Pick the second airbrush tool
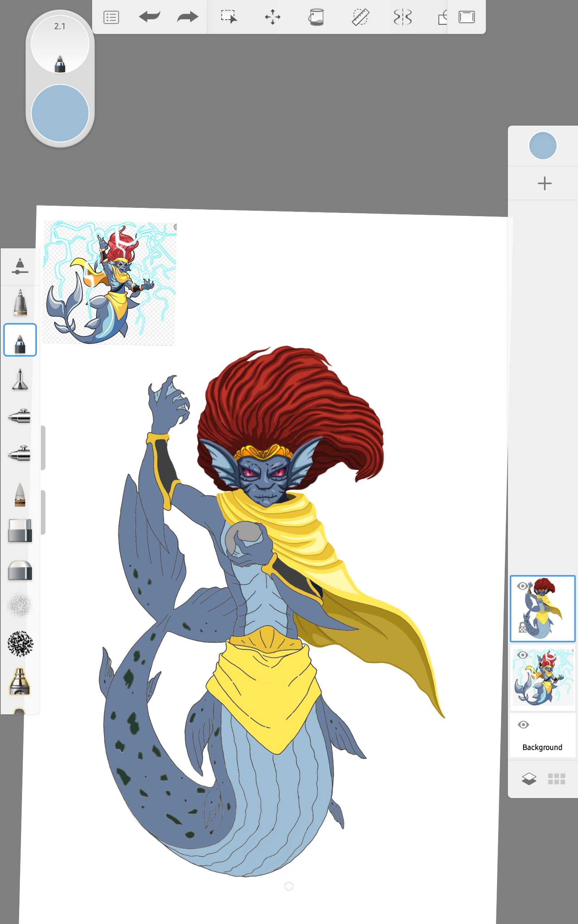Viewport: 578px width, 924px height. coord(19,454)
